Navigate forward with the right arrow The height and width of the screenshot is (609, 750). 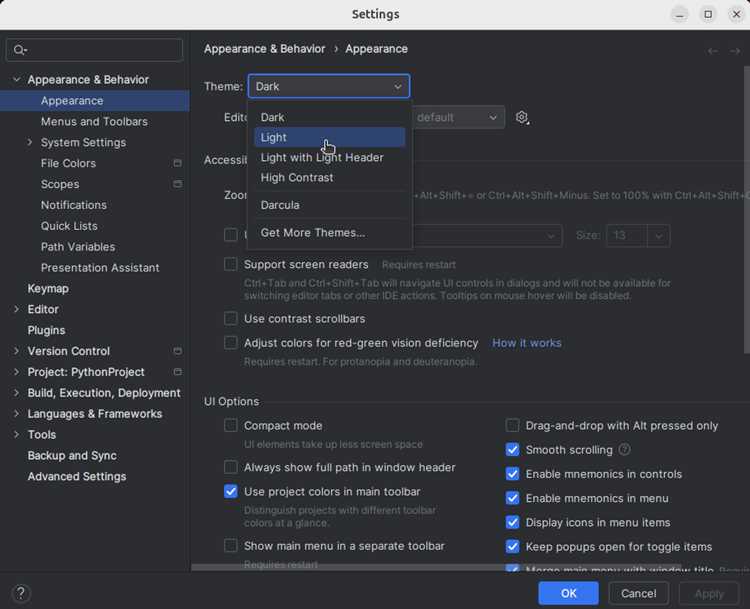tap(735, 51)
